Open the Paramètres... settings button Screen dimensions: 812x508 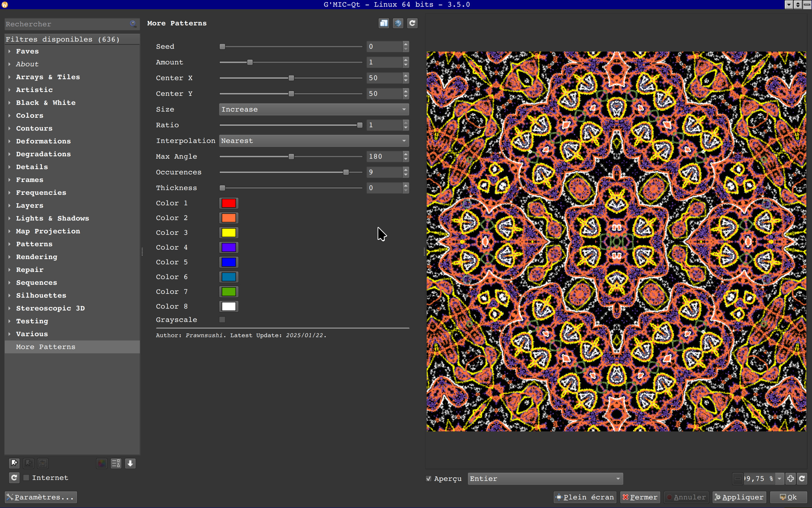click(41, 497)
